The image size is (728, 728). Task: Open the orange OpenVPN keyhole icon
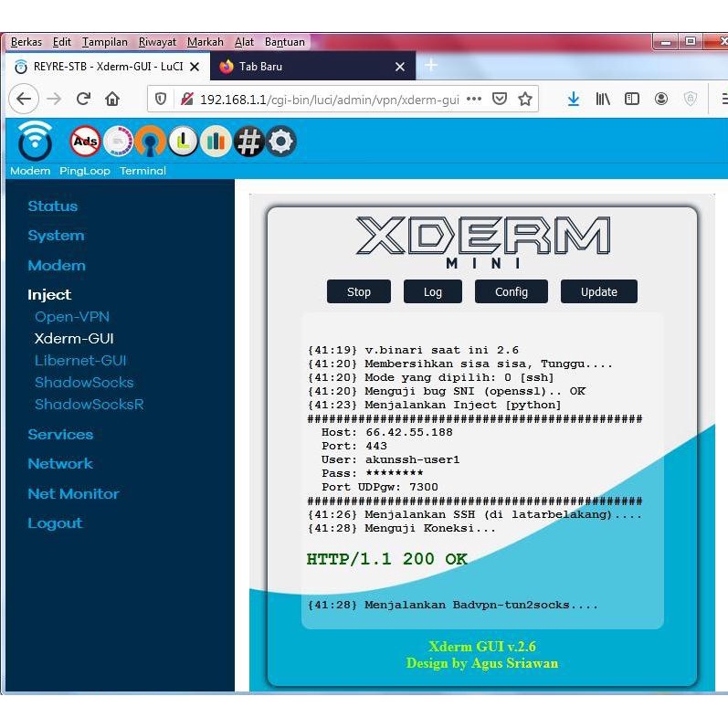click(x=150, y=141)
